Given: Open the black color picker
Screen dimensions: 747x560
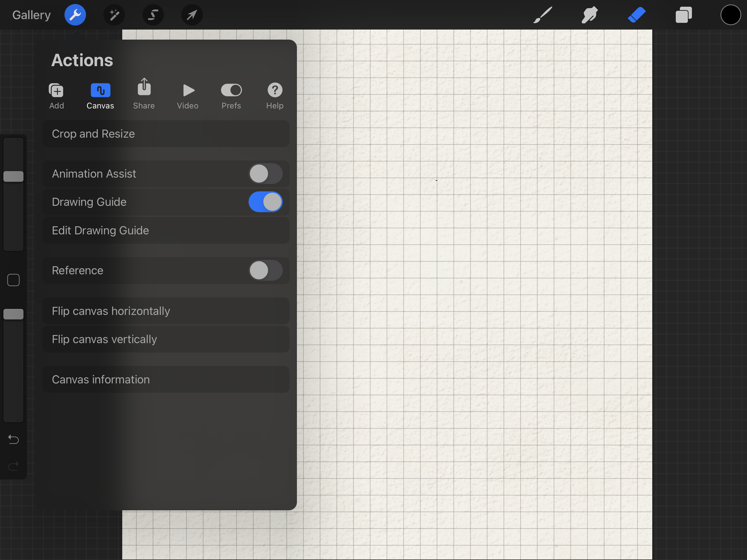Looking at the screenshot, I should [x=731, y=15].
